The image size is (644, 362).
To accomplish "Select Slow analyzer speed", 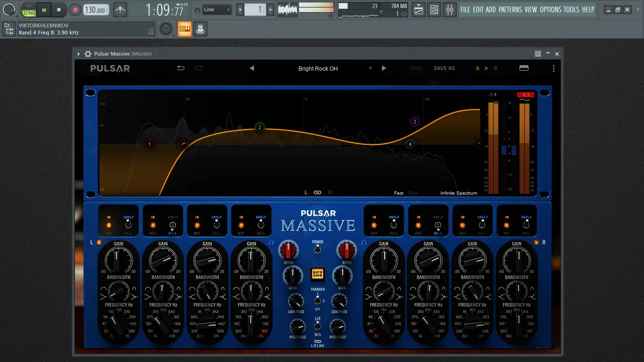I will [x=413, y=193].
